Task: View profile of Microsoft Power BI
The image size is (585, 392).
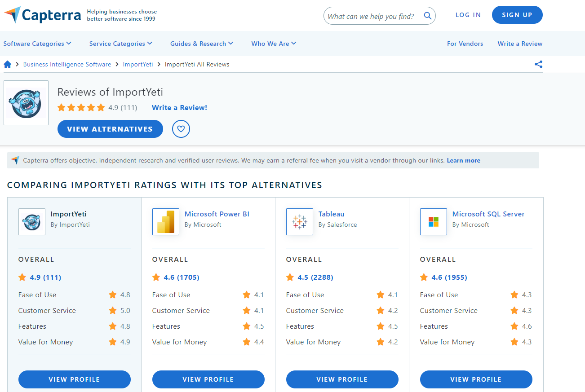Action: point(208,379)
